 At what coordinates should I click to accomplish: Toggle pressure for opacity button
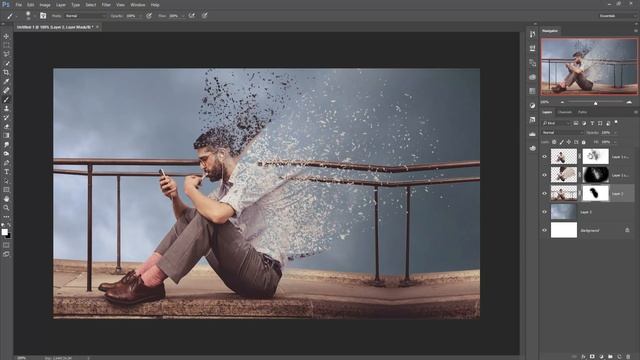149,16
